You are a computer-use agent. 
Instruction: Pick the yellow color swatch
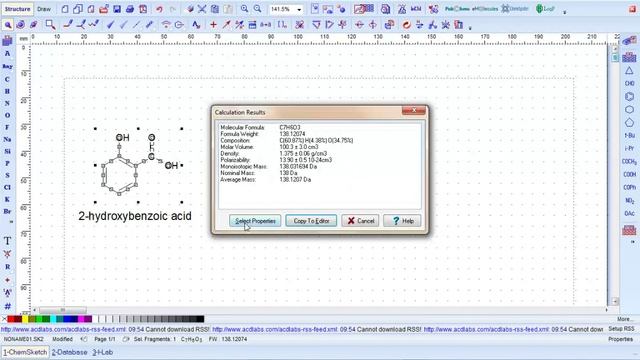tap(25, 319)
